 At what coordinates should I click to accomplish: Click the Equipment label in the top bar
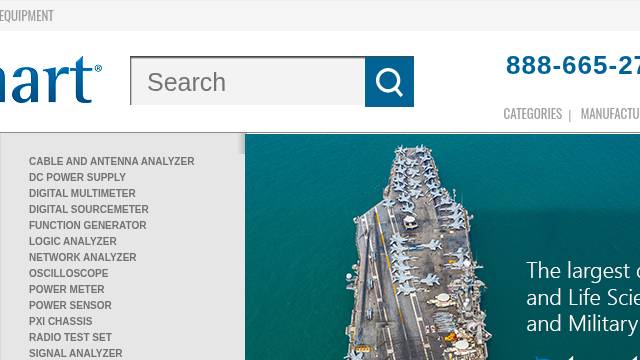27,16
